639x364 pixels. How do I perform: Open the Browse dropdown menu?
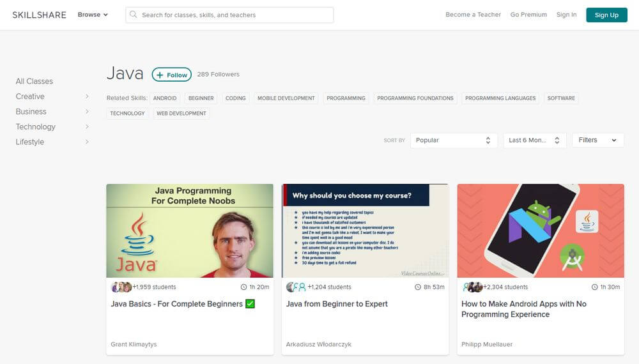point(93,15)
